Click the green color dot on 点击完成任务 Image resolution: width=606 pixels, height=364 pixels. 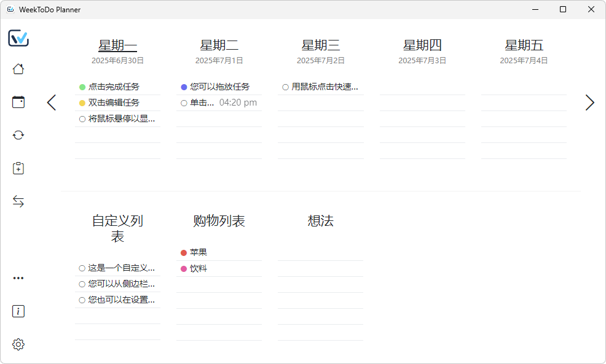click(x=81, y=87)
